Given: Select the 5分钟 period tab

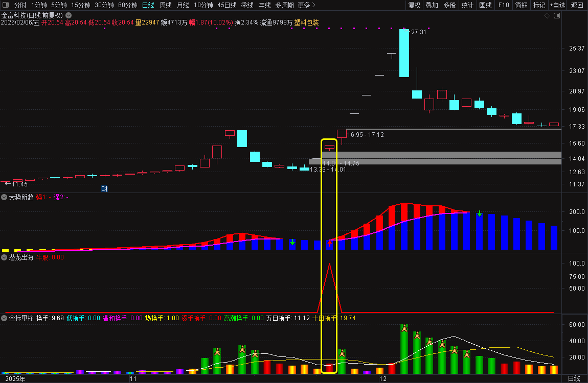Looking at the screenshot, I should tap(59, 5).
